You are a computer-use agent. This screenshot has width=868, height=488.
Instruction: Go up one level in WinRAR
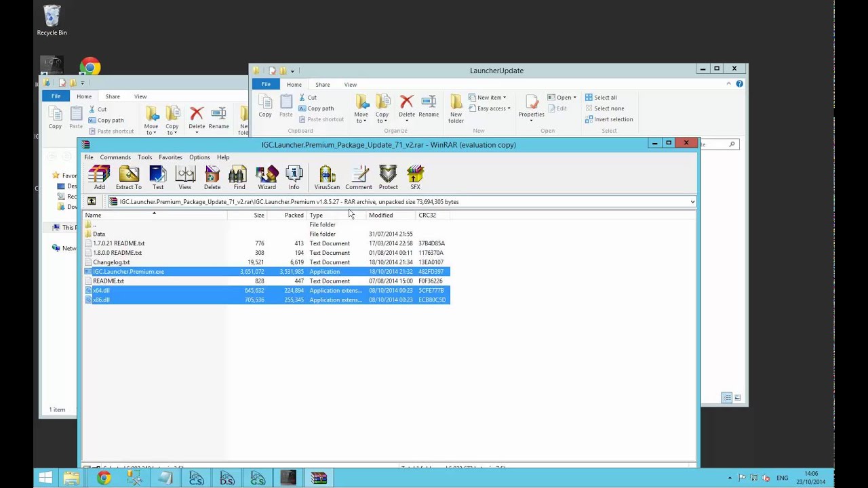[x=92, y=201]
